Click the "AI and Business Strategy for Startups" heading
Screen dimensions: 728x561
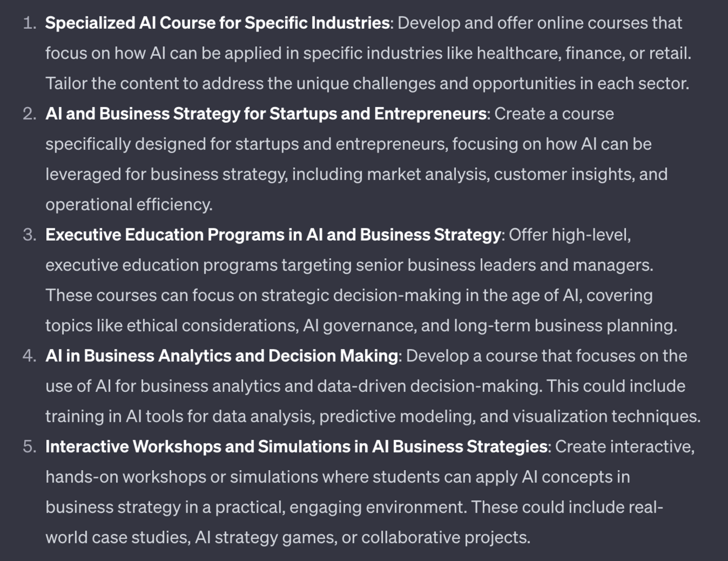point(265,114)
